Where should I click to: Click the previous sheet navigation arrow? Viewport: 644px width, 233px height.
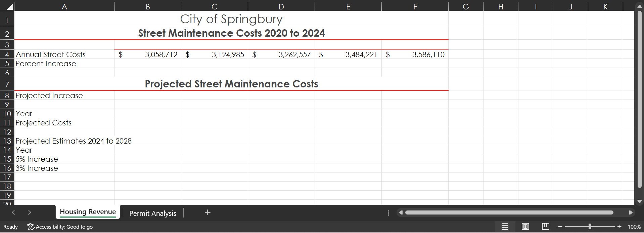coord(13,212)
